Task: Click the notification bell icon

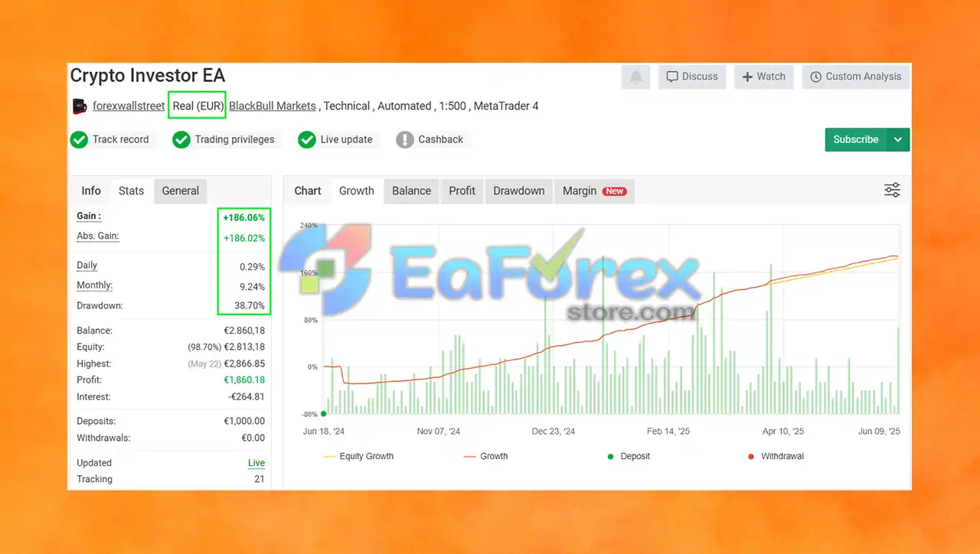Action: [635, 77]
